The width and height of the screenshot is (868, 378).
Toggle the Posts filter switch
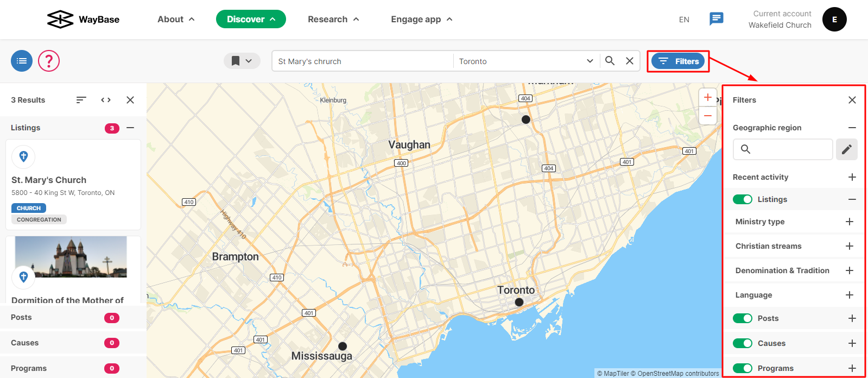[743, 318]
